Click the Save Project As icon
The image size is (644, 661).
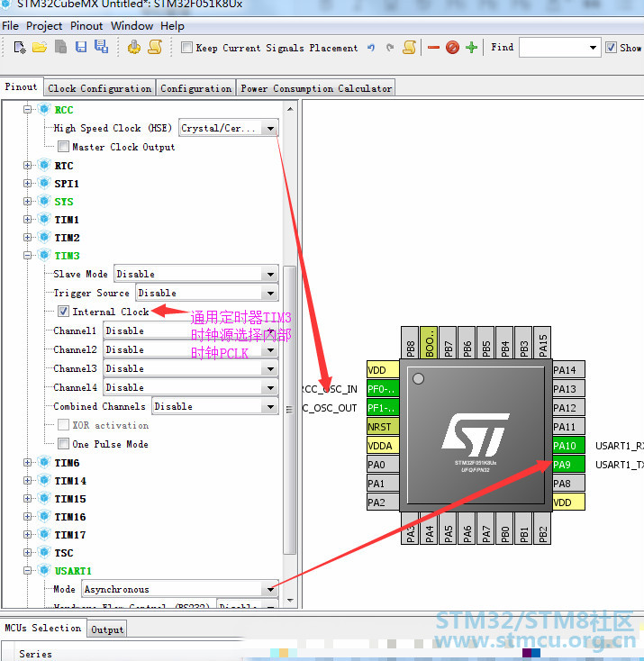(x=101, y=47)
